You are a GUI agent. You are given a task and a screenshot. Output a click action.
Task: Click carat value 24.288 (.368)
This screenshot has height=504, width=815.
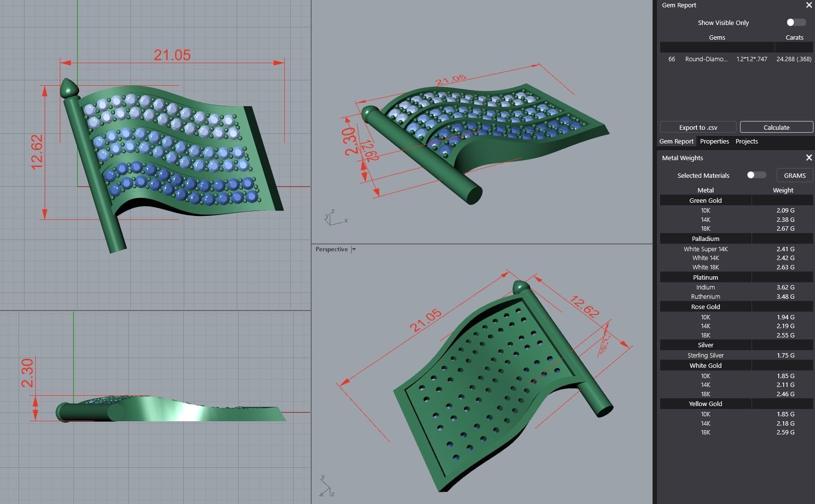point(794,59)
